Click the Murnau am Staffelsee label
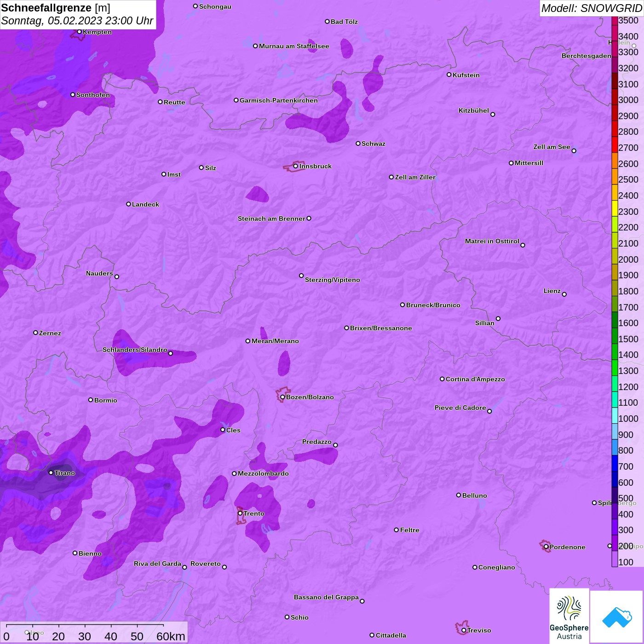Viewport: 644px width, 644px height. coord(294,46)
